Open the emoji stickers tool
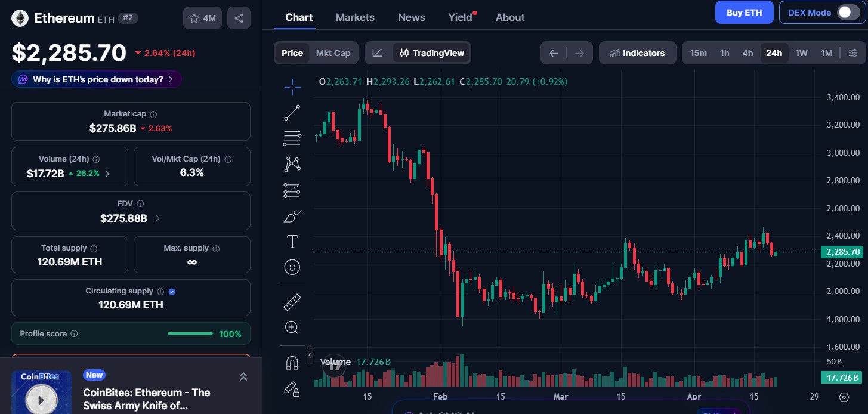Viewport: 868px width, 414px height. point(292,267)
